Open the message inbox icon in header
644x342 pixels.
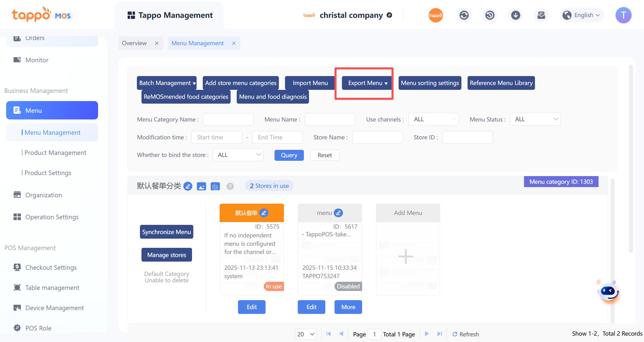point(541,15)
